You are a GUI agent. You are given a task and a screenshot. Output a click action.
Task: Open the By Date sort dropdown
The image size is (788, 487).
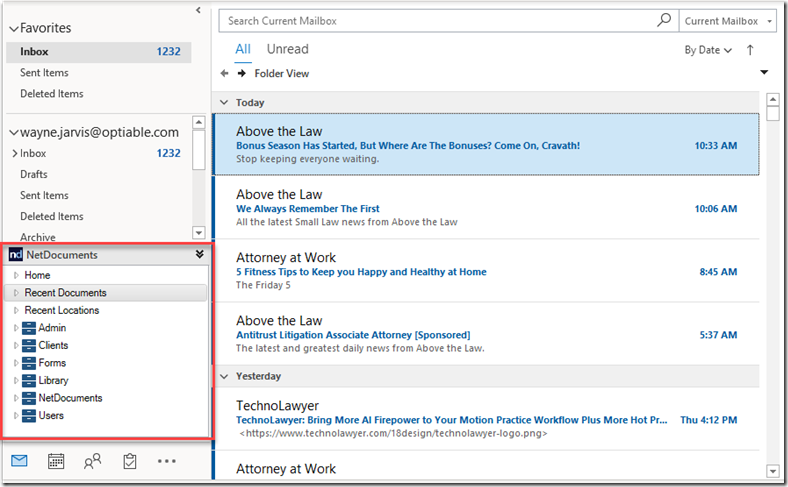708,50
